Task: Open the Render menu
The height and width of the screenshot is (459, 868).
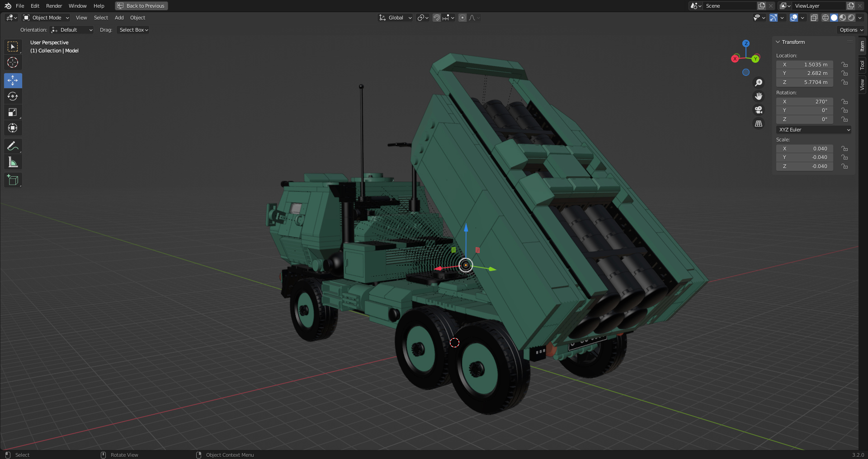Action: [x=54, y=6]
